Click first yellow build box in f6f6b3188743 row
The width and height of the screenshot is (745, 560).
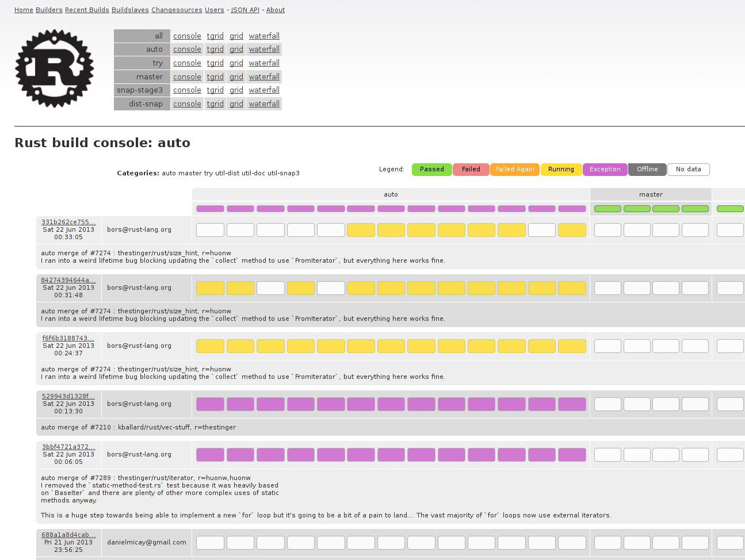(x=210, y=346)
